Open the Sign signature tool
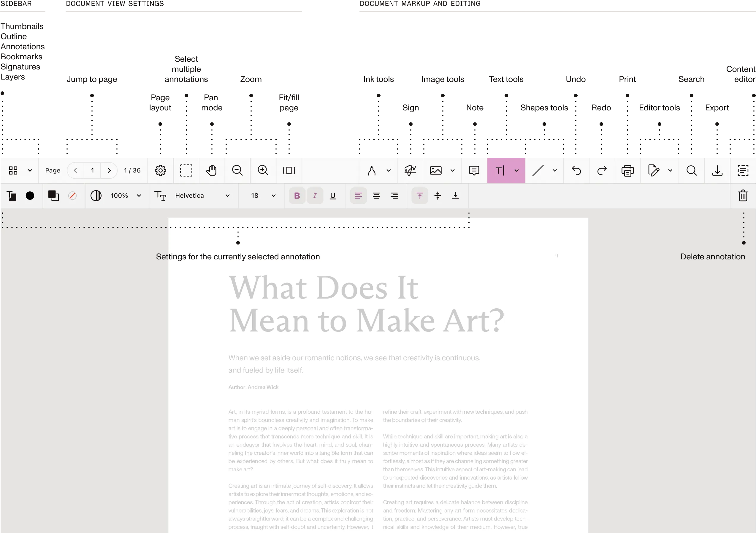Image resolution: width=756 pixels, height=533 pixels. coord(410,170)
